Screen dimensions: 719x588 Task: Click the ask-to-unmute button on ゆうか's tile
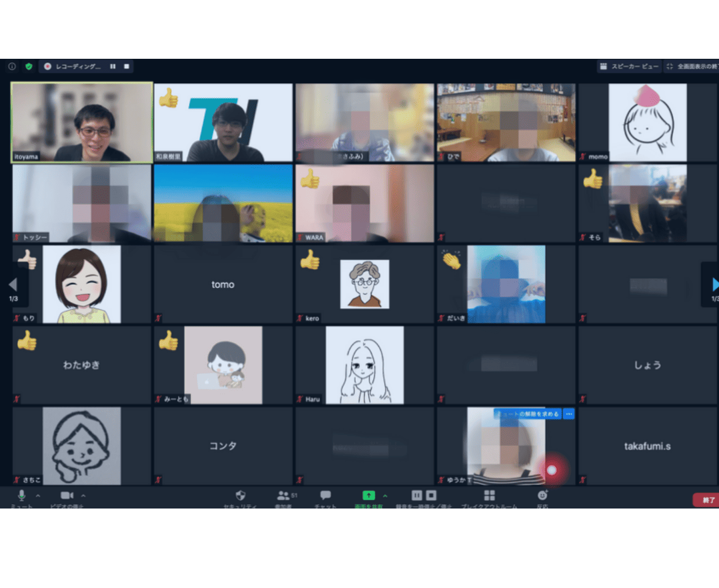point(527,414)
